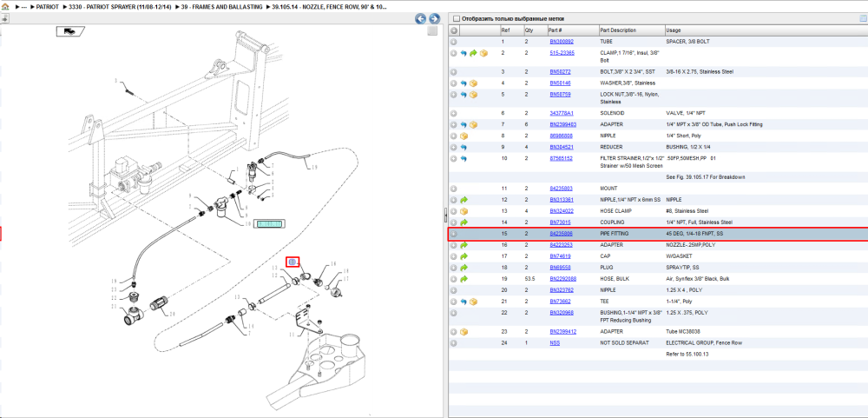Open part link 515-23365
868x418 pixels.
tap(562, 53)
